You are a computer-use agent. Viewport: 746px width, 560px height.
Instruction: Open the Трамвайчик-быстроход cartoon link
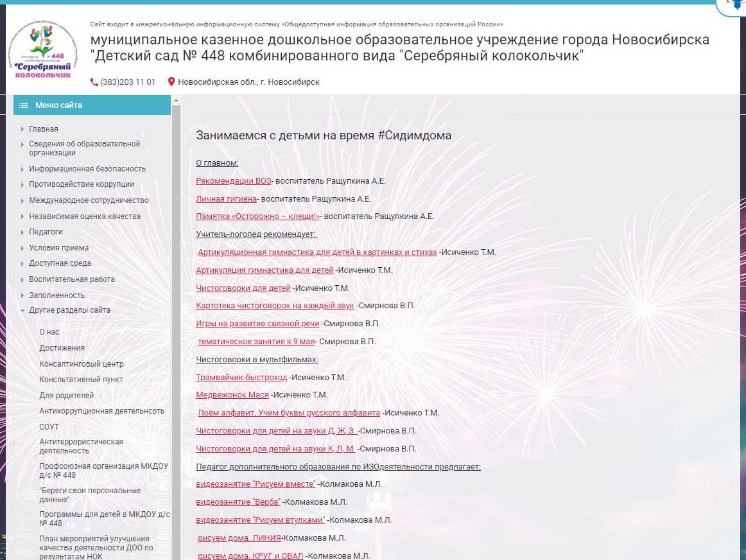(241, 378)
